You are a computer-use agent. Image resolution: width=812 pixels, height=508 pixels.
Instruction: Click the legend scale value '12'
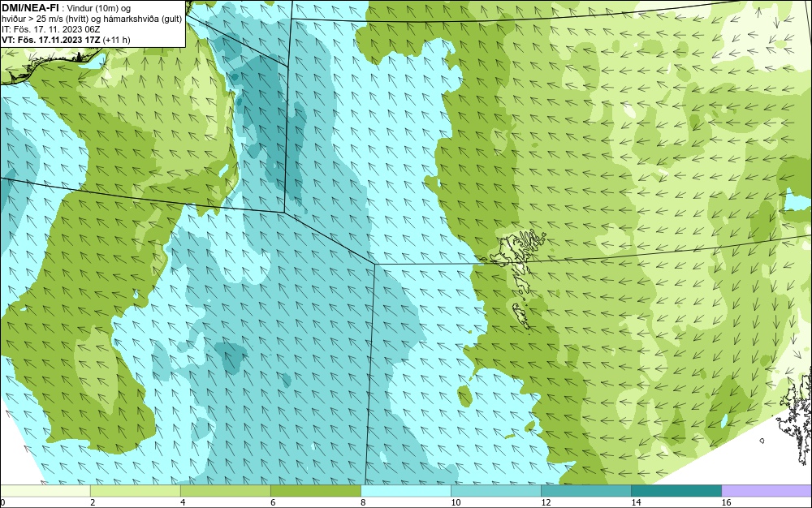[546, 502]
